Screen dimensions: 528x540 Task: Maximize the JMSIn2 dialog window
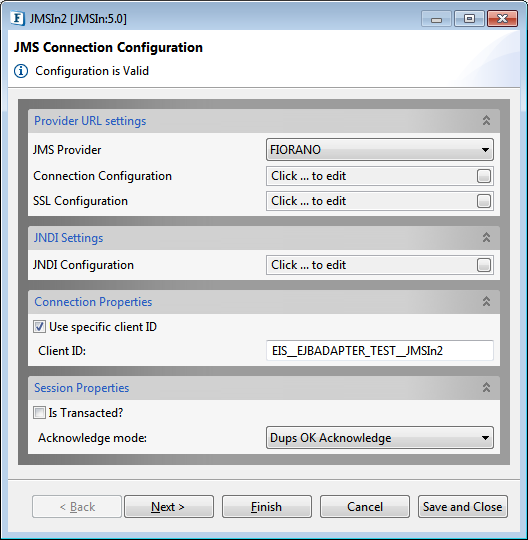click(469, 19)
